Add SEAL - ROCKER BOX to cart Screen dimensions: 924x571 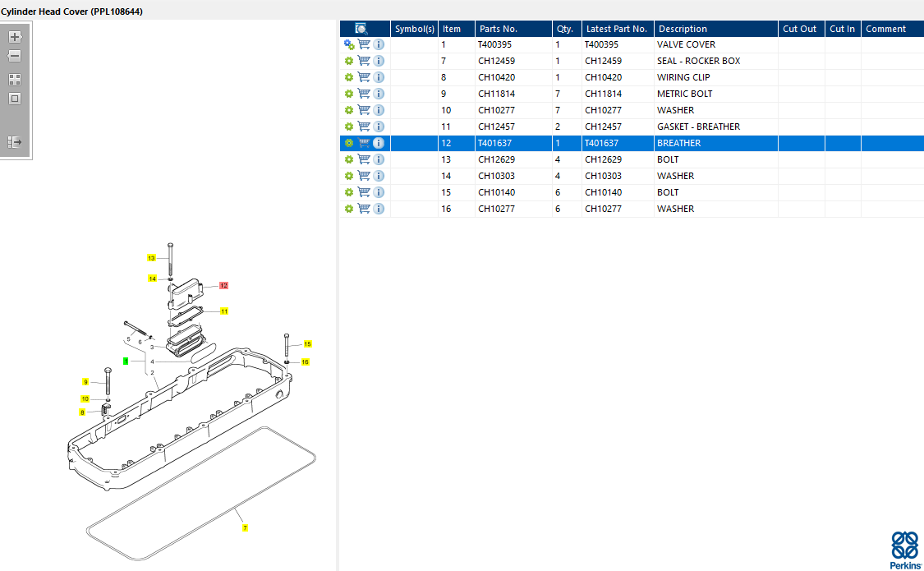(364, 61)
